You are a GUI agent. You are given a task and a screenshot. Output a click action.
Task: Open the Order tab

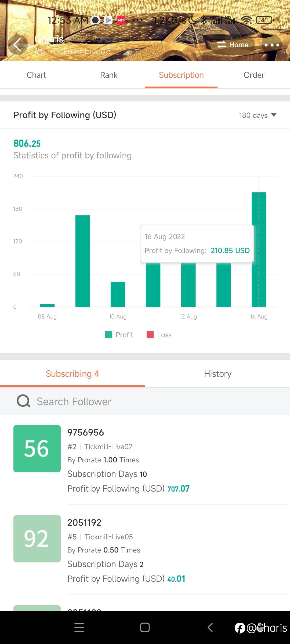click(x=254, y=75)
